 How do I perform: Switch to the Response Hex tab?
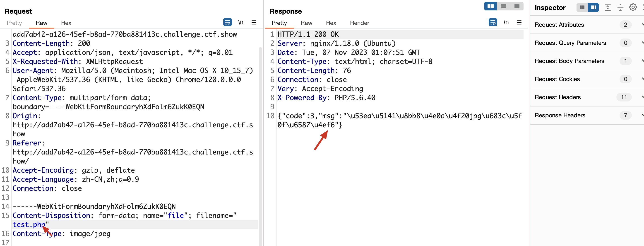click(331, 23)
